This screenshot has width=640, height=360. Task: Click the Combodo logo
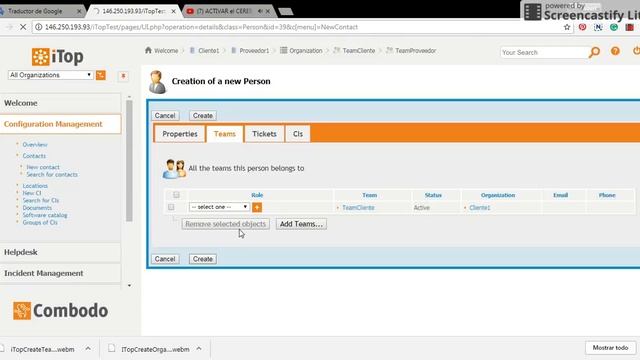click(x=60, y=311)
